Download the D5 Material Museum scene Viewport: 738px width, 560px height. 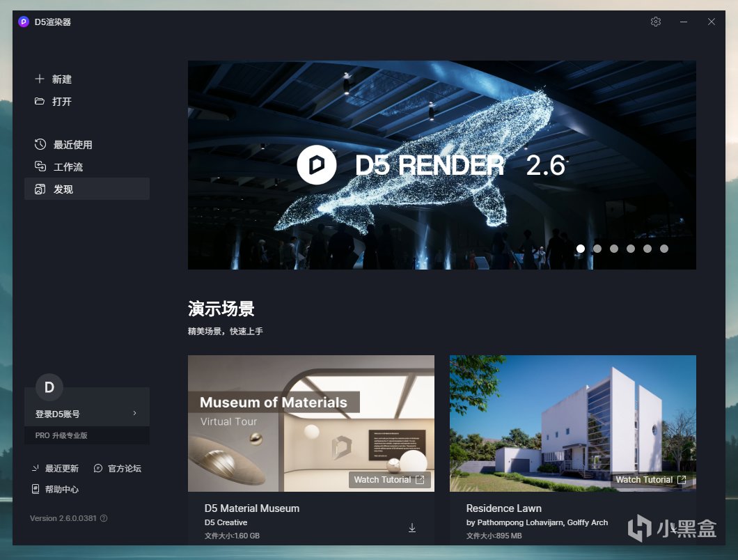pyautogui.click(x=412, y=528)
